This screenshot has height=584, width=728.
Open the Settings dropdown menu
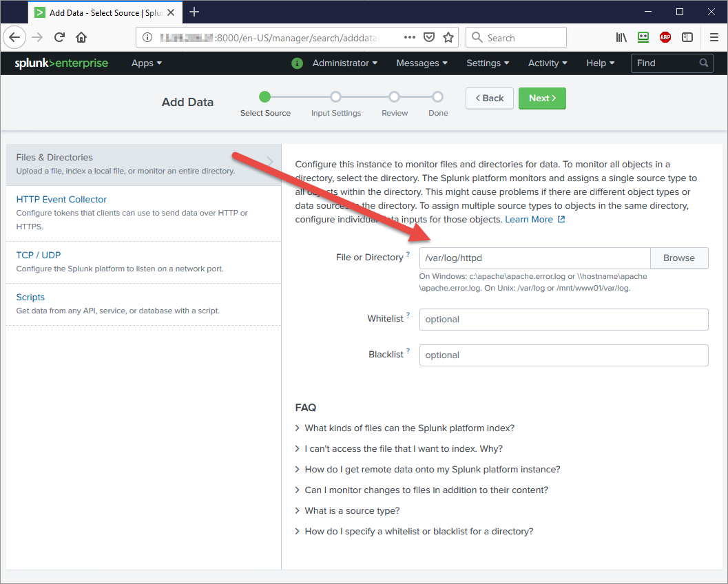coord(488,63)
